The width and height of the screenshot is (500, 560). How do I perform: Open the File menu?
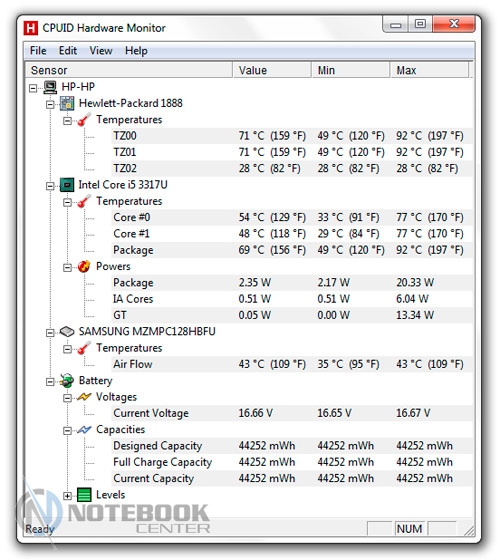pyautogui.click(x=38, y=51)
